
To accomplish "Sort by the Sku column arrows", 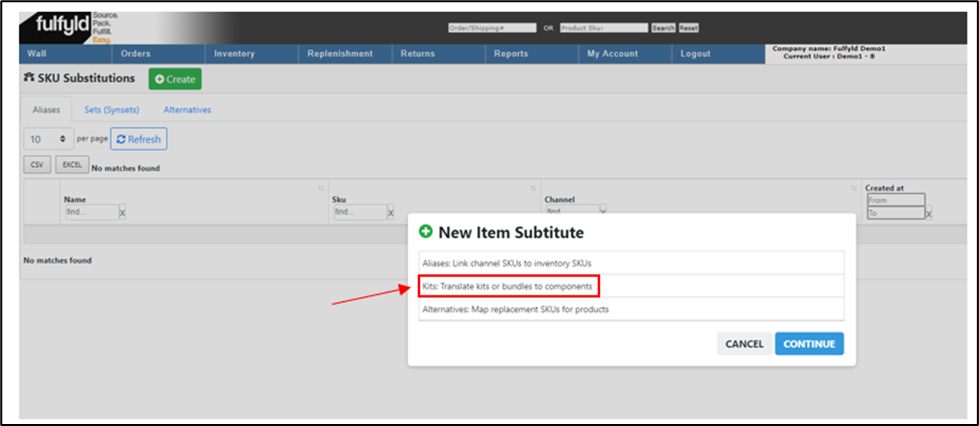I will [531, 189].
